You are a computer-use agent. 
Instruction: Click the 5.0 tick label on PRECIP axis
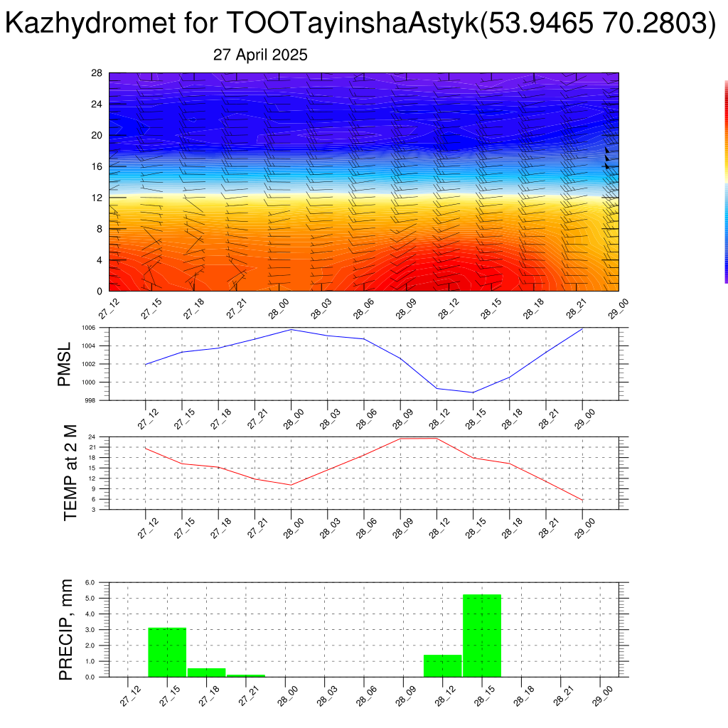tap(90, 598)
